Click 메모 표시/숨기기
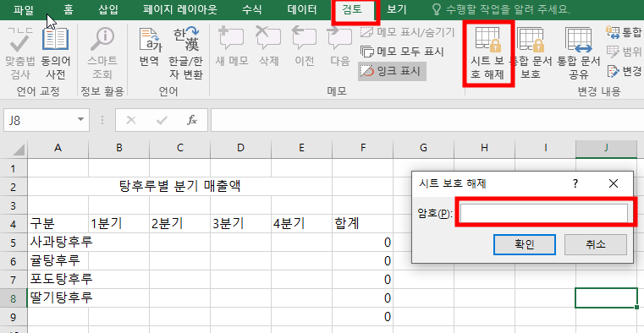The image size is (644, 333). click(407, 32)
